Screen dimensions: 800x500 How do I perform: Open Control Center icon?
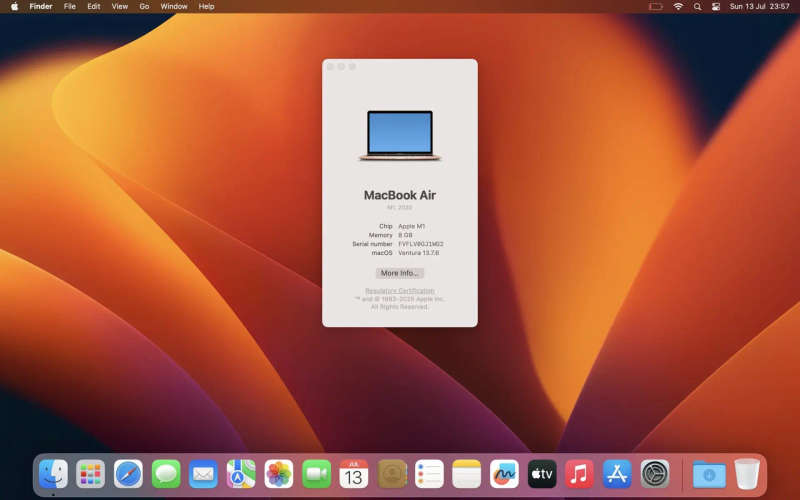(716, 7)
